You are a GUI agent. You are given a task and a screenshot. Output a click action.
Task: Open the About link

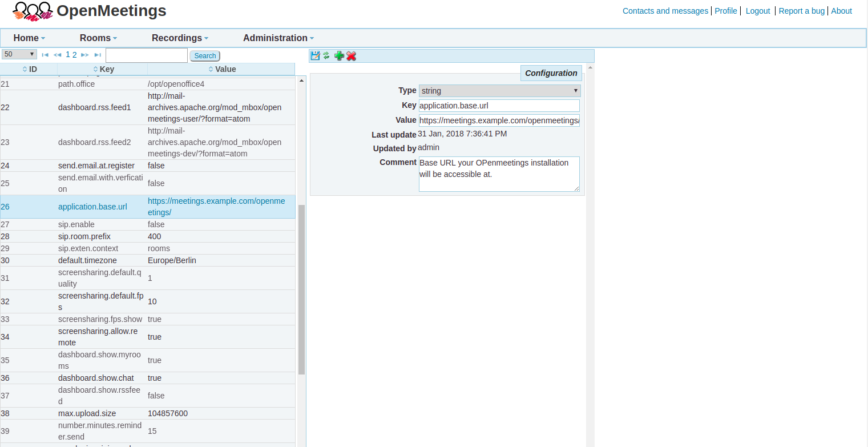[841, 11]
